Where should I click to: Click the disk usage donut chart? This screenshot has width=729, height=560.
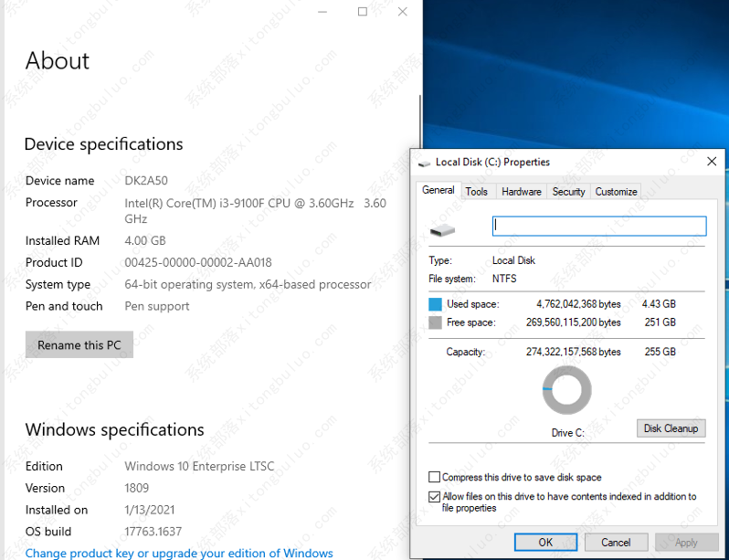[566, 389]
